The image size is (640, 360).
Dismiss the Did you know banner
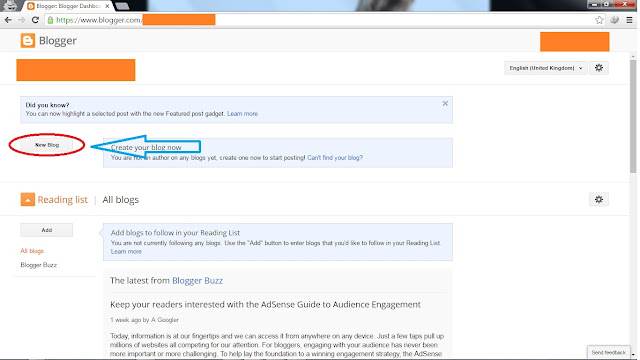click(445, 104)
